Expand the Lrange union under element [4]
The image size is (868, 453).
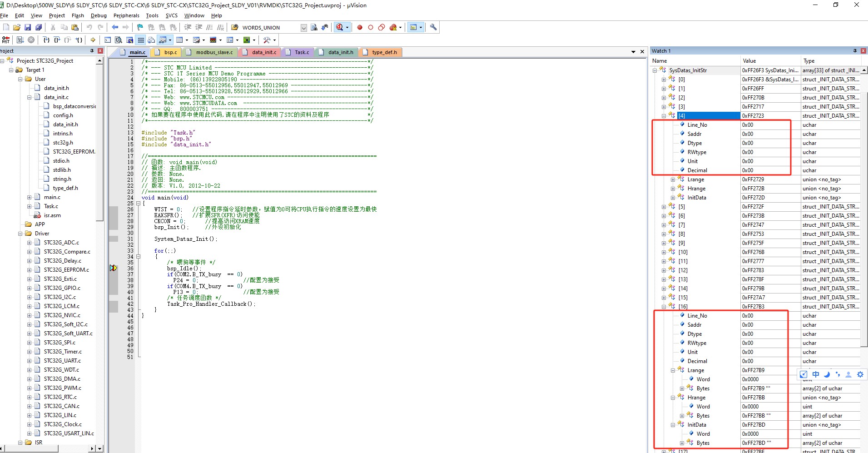[673, 179]
